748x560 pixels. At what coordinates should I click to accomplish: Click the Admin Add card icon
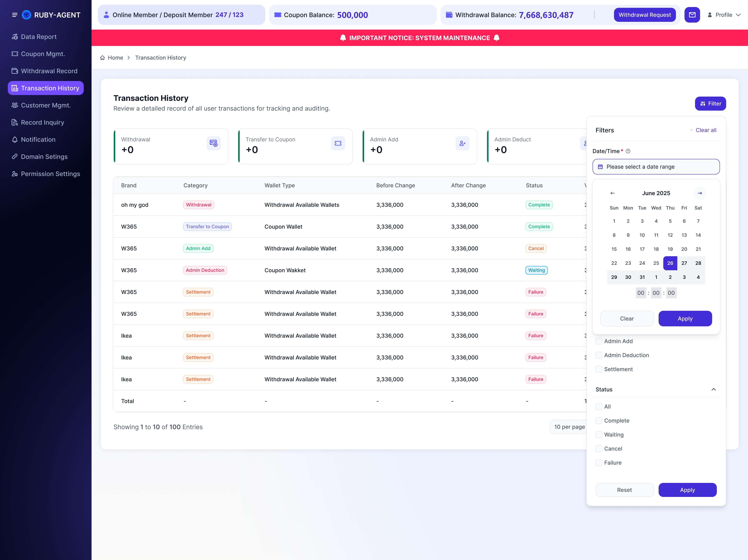[x=462, y=143]
